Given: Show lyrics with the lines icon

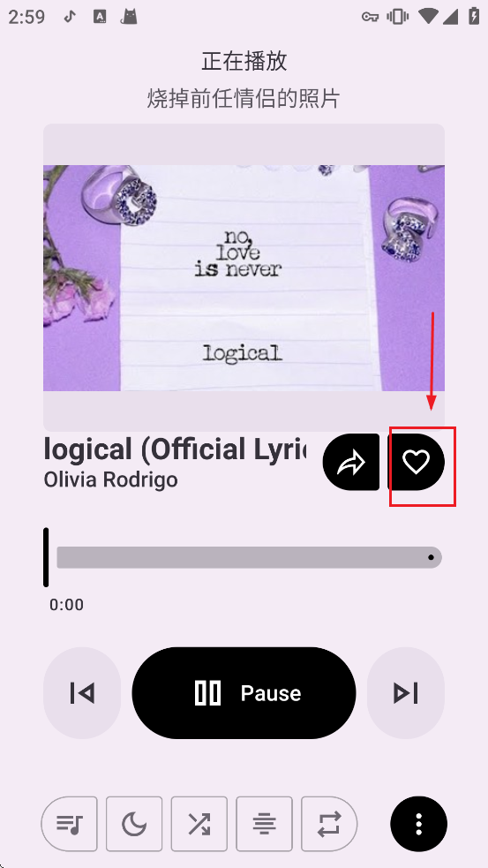Looking at the screenshot, I should (265, 824).
